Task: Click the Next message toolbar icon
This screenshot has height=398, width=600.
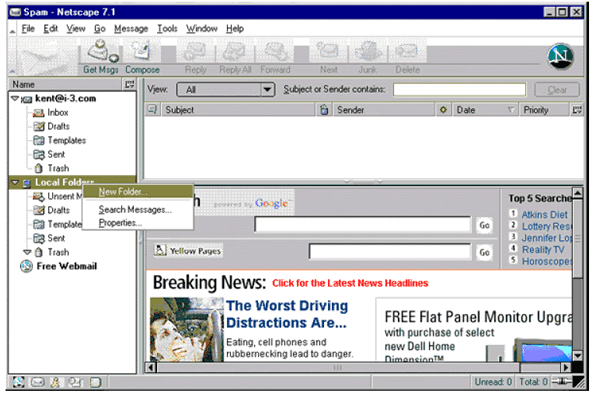Action: click(328, 51)
